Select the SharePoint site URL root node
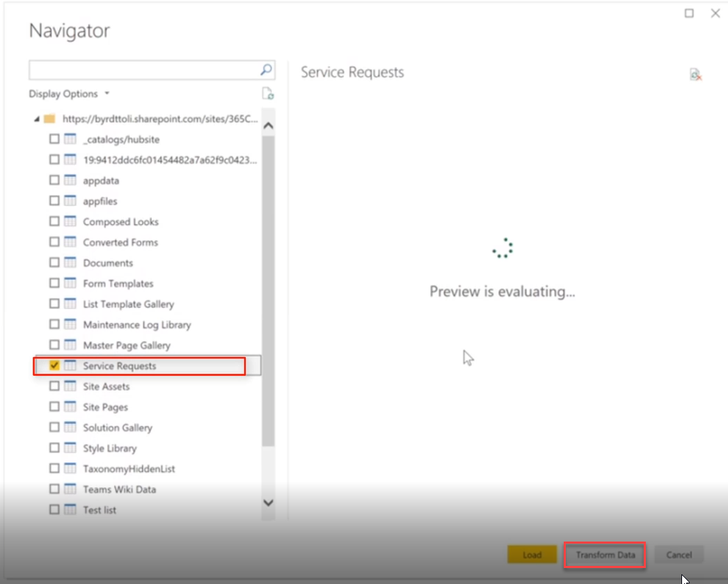 coord(160,119)
